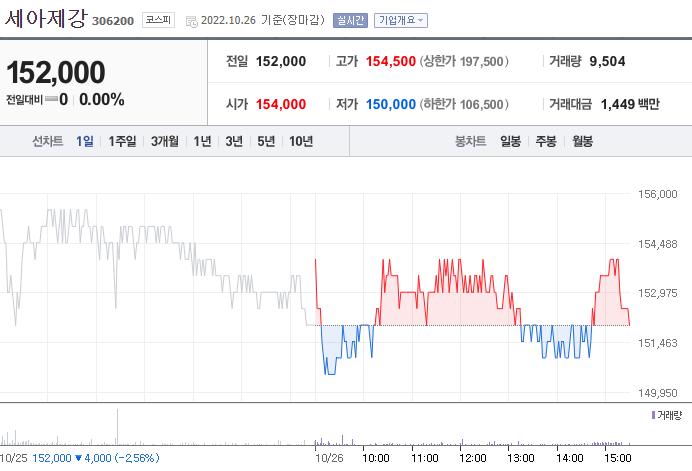Image resolution: width=692 pixels, height=471 pixels.
Task: Select the 1일 line chart tab
Action: point(84,141)
